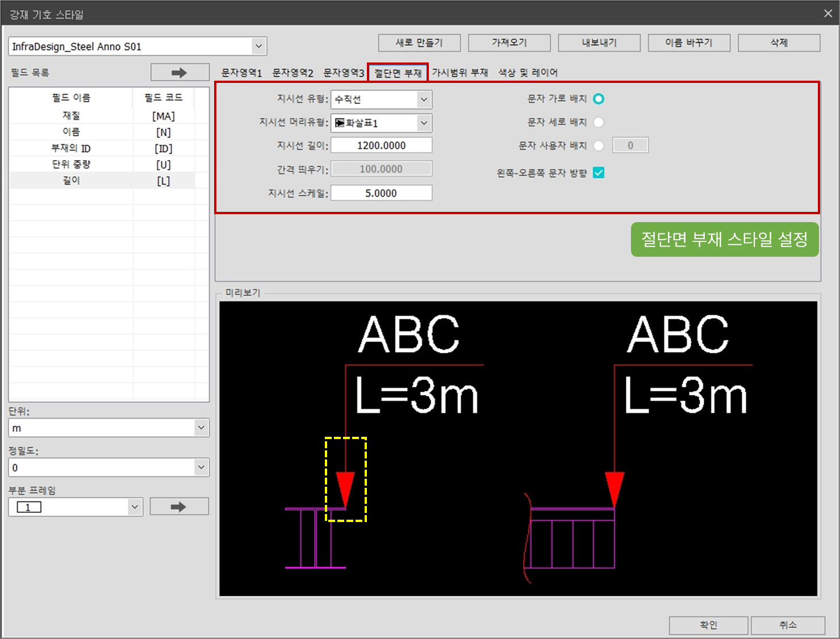Switch to the 문자영역2 tab
This screenshot has width=840, height=639.
coord(293,73)
